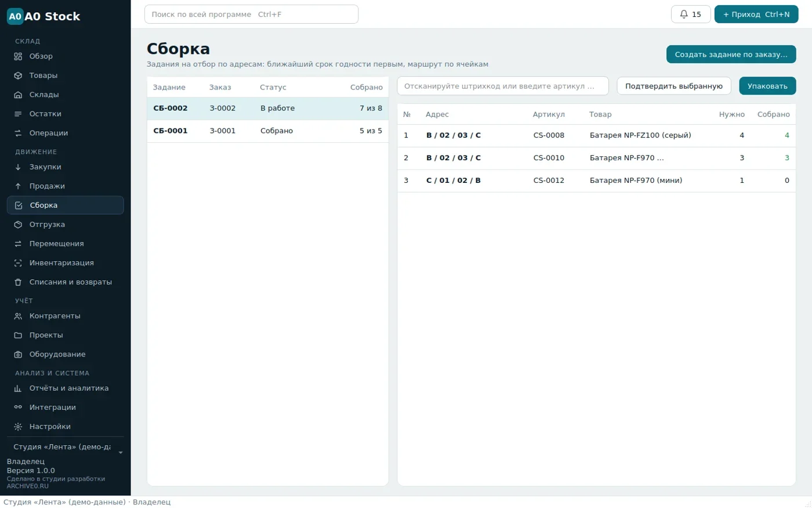
Task: Click the Отчёты и аналитика chart icon
Action: (18, 388)
